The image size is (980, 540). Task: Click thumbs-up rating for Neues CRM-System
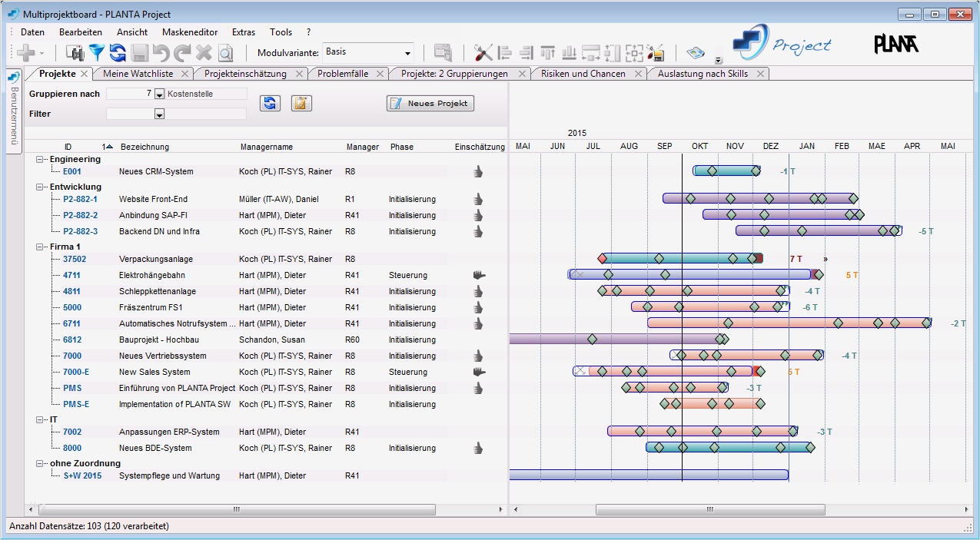[478, 172]
